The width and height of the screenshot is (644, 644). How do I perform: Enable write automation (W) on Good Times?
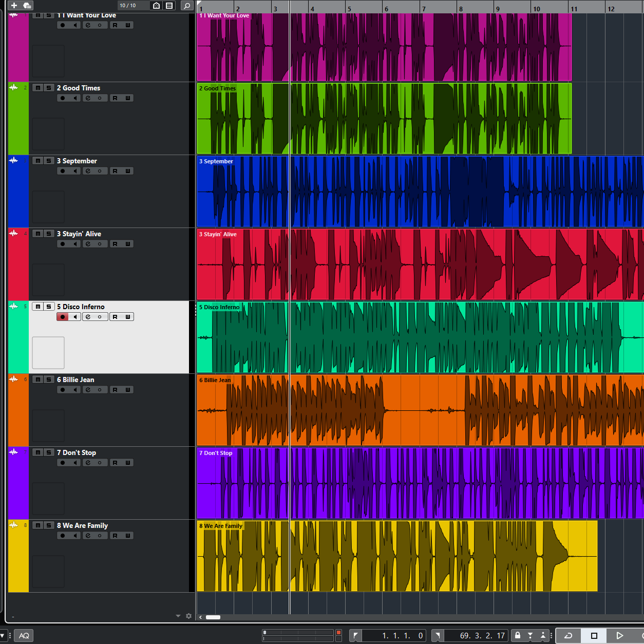coord(127,98)
